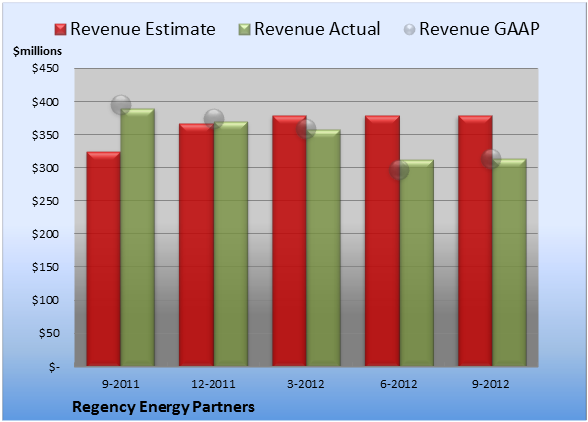
Task: Click the 9-2012 quarter label
Action: coord(491,384)
